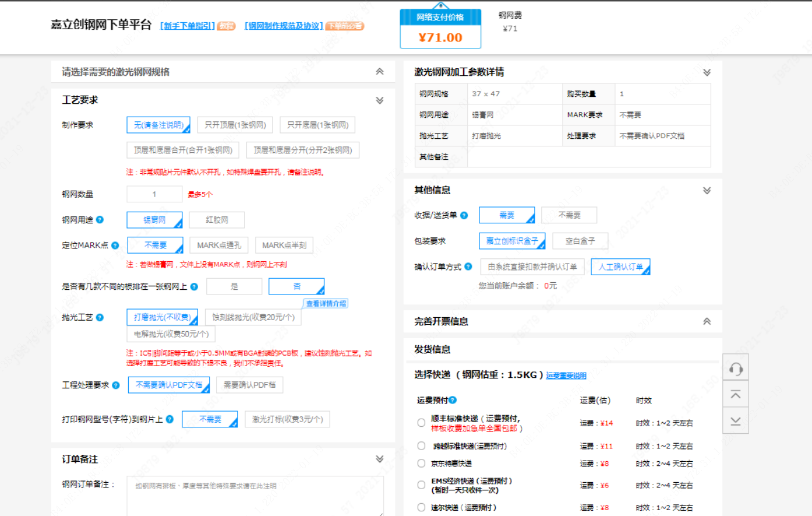Click the customer service headset icon

736,368
